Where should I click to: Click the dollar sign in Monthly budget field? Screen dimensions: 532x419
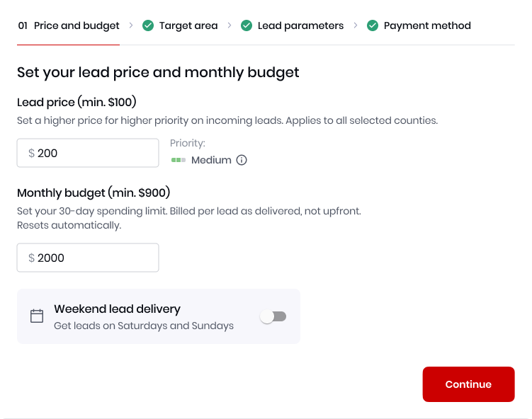pyautogui.click(x=32, y=258)
